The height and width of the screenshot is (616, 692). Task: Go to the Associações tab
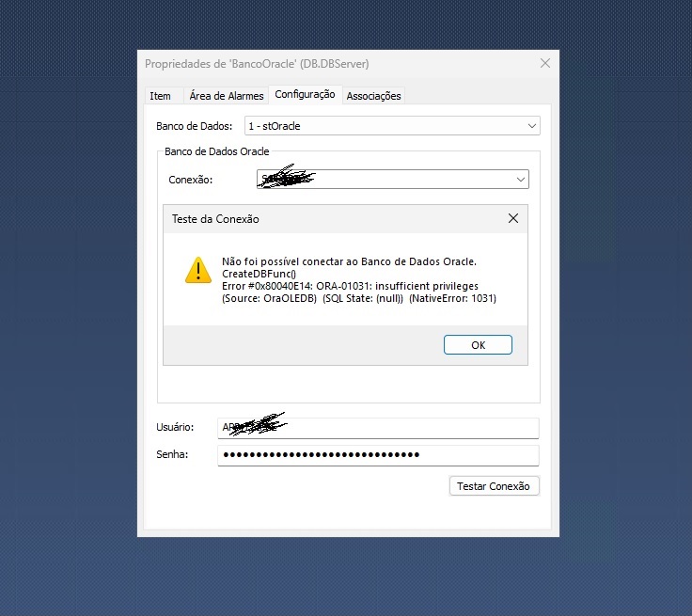click(x=373, y=96)
